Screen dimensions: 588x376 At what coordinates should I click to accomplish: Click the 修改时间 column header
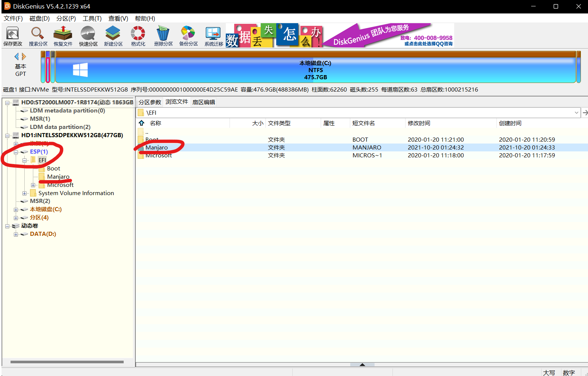coord(419,123)
